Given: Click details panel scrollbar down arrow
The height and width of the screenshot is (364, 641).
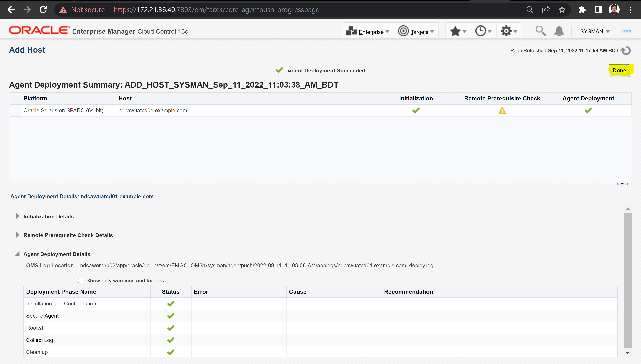Looking at the screenshot, I should tap(628, 353).
